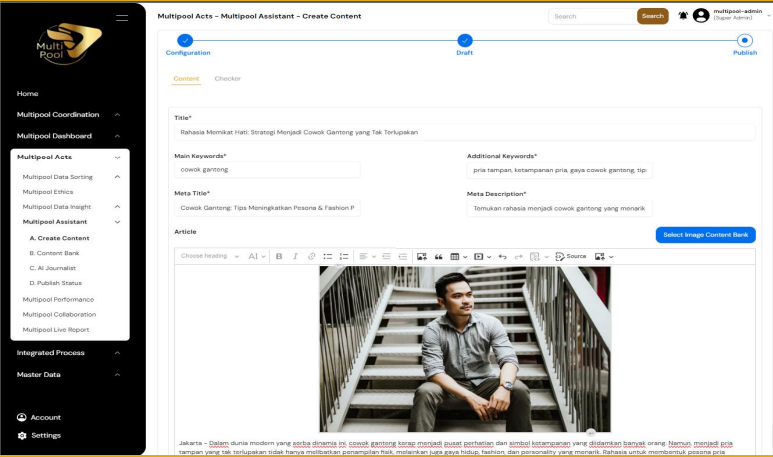Click the Multipool logo
The height and width of the screenshot is (457, 773).
tap(69, 43)
